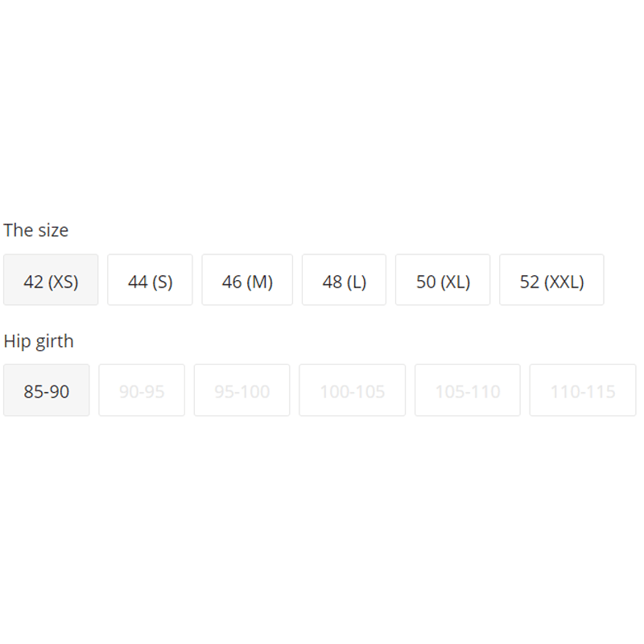Choose the 44 (S) size option
This screenshot has height=644, width=644.
click(150, 280)
